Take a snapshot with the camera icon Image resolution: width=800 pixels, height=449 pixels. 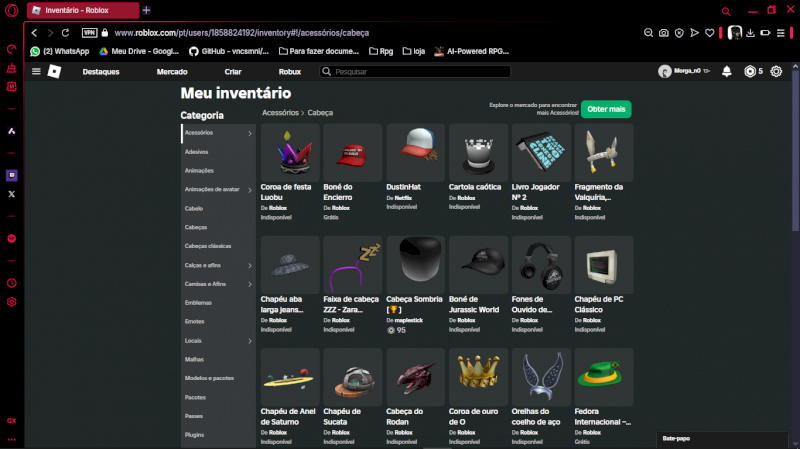(663, 33)
